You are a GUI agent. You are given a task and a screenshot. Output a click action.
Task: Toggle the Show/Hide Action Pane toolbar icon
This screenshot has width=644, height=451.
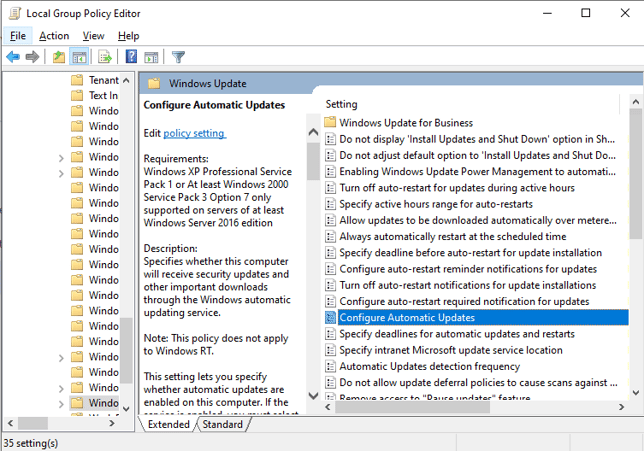[151, 57]
